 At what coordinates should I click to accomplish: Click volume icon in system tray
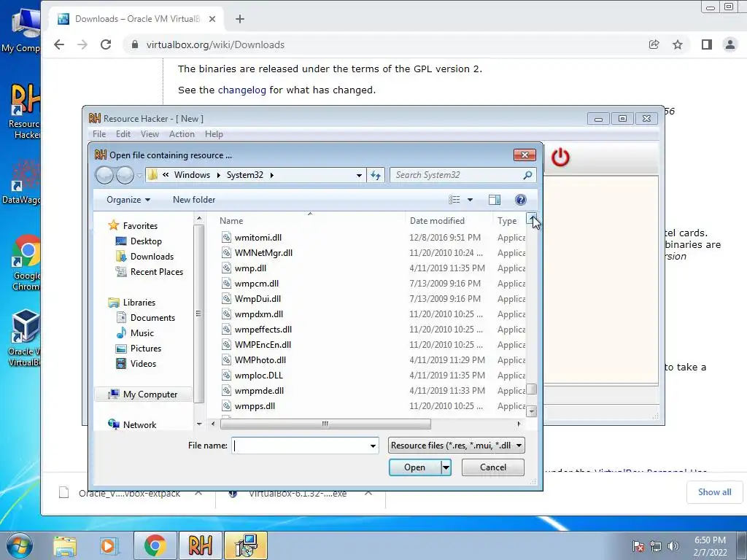coord(673,546)
